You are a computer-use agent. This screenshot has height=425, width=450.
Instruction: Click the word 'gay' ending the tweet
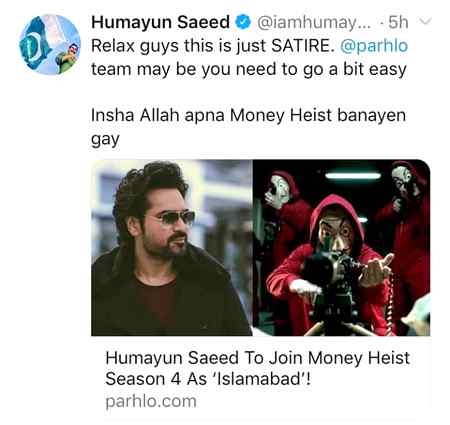(105, 140)
